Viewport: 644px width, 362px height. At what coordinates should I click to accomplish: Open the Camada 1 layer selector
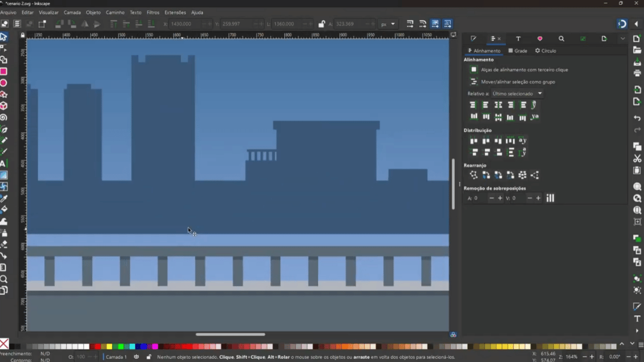point(116,357)
